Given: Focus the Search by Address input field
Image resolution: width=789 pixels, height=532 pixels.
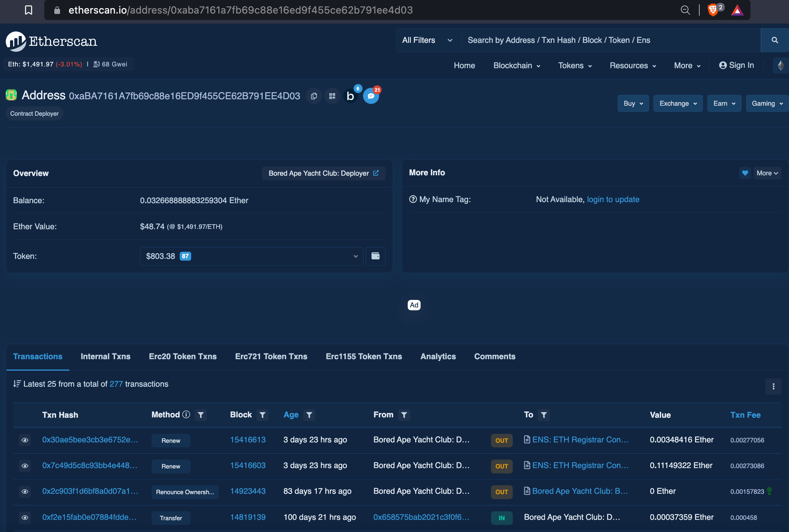Looking at the screenshot, I should [611, 40].
